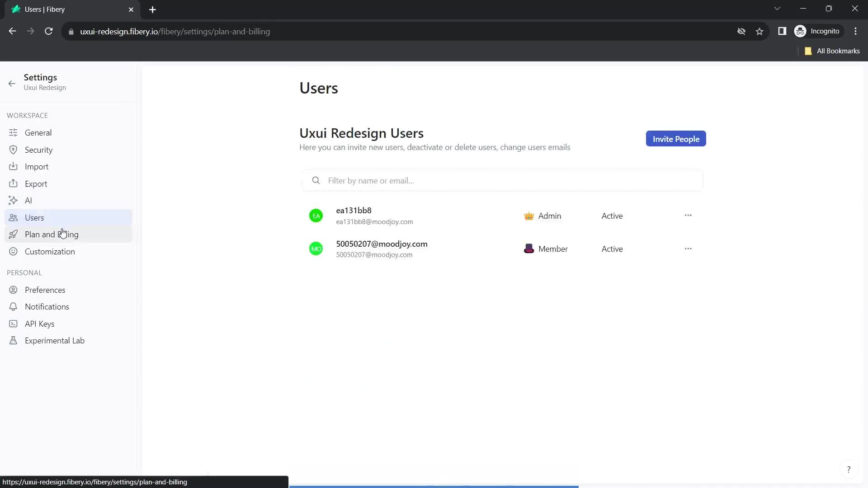This screenshot has width=868, height=488.
Task: Expand the Preferences section
Action: pos(45,290)
